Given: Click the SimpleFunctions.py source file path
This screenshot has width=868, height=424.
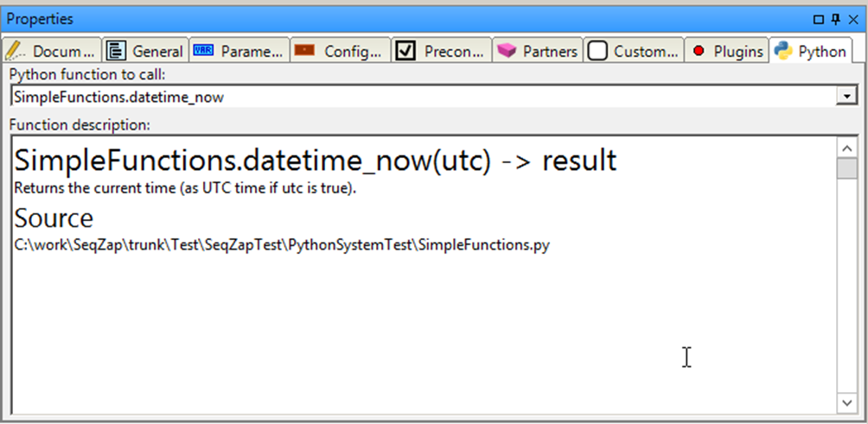Looking at the screenshot, I should click(282, 245).
